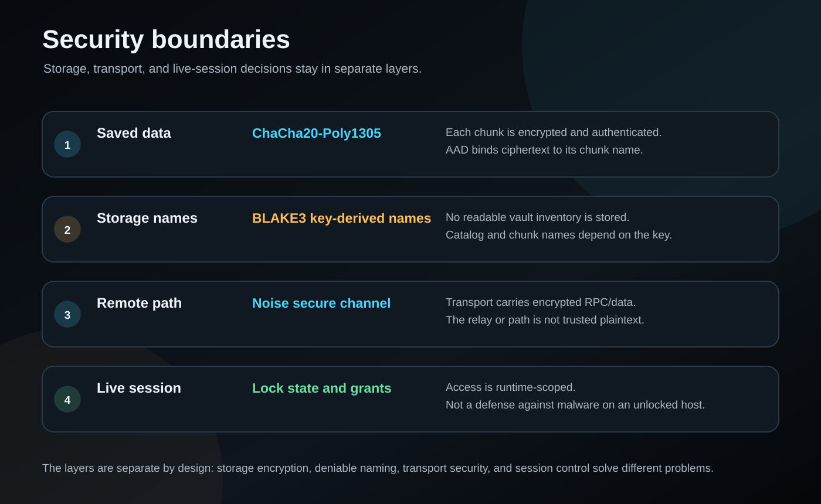Click the 'Security boundaries' title
Image resolution: width=821 pixels, height=504 pixels.
tap(166, 40)
